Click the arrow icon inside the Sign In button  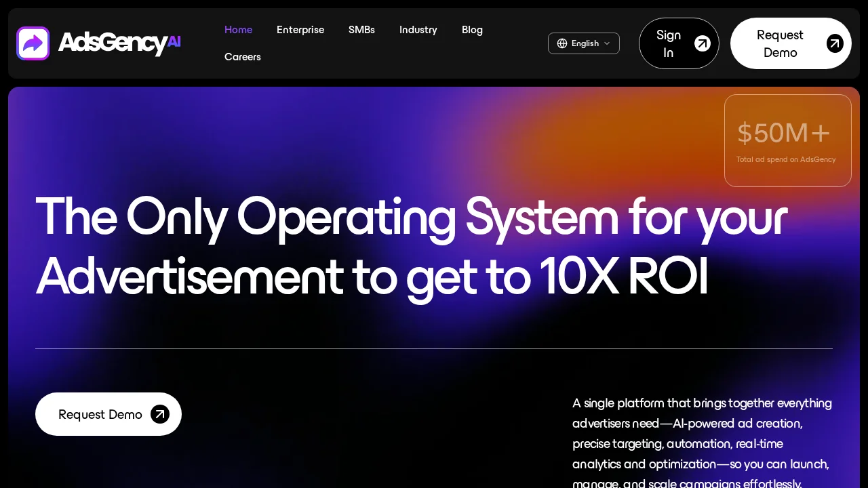703,43
